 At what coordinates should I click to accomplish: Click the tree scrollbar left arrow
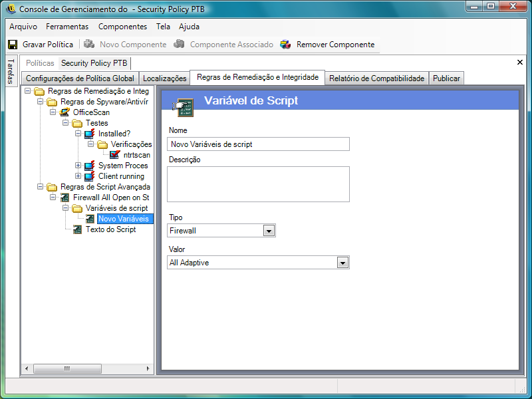[x=27, y=368]
